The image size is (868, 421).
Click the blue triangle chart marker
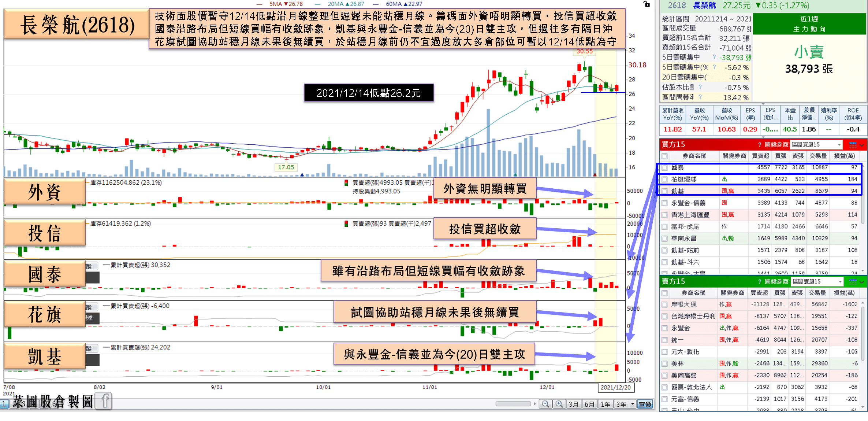click(x=302, y=175)
